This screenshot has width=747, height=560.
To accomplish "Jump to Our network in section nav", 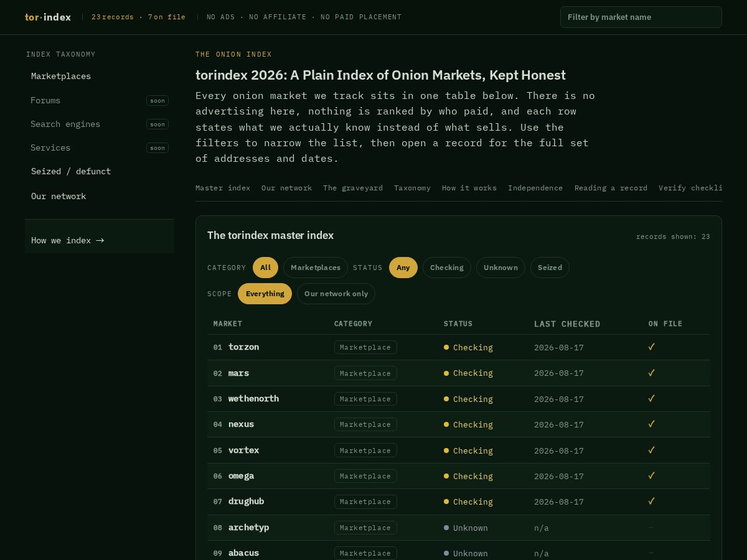I will (x=286, y=188).
